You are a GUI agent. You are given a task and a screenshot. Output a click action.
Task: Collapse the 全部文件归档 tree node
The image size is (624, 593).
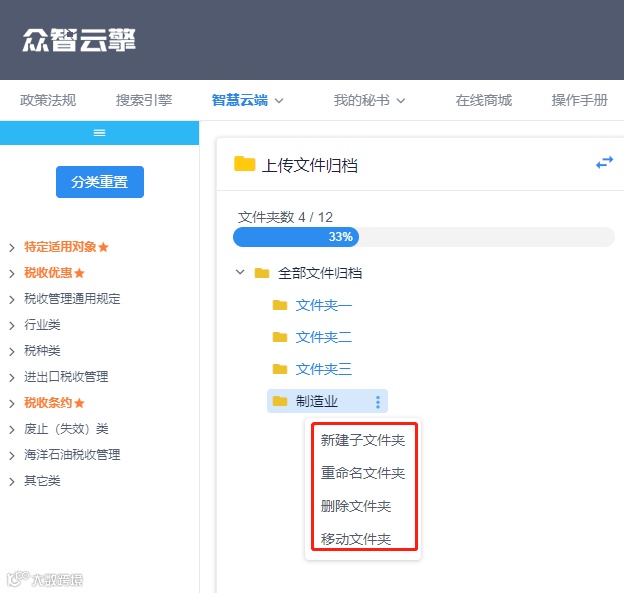pos(240,272)
